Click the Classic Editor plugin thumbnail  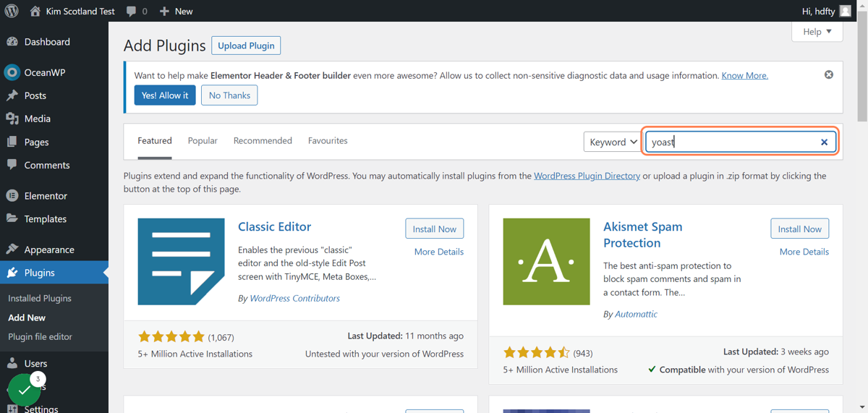(182, 261)
